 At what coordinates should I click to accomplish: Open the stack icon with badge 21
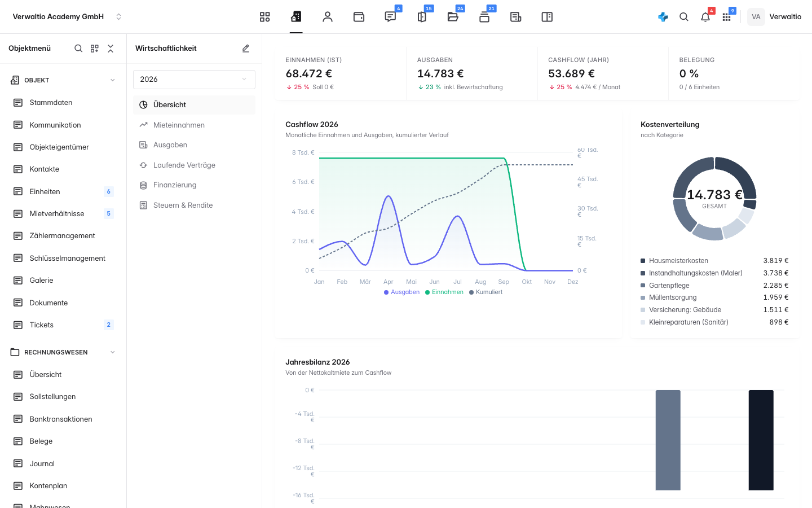484,17
